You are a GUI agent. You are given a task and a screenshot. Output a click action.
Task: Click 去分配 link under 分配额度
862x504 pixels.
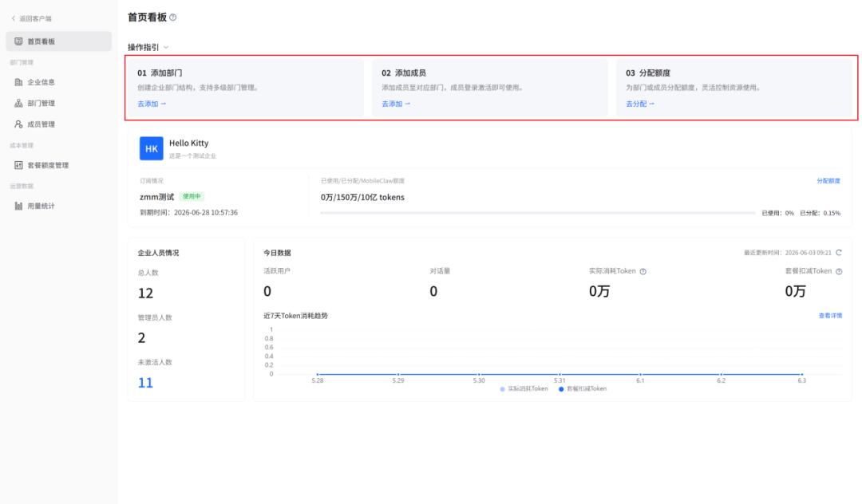(x=640, y=104)
